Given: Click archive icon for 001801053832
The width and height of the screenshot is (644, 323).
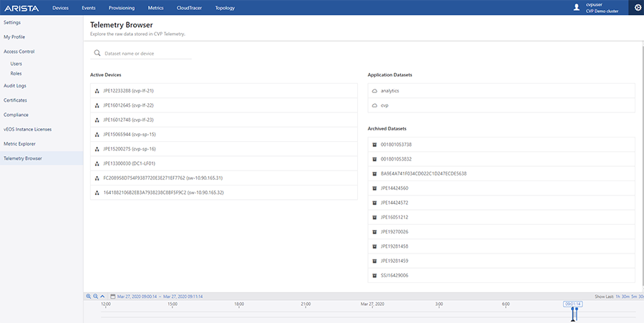Looking at the screenshot, I should click(374, 159).
